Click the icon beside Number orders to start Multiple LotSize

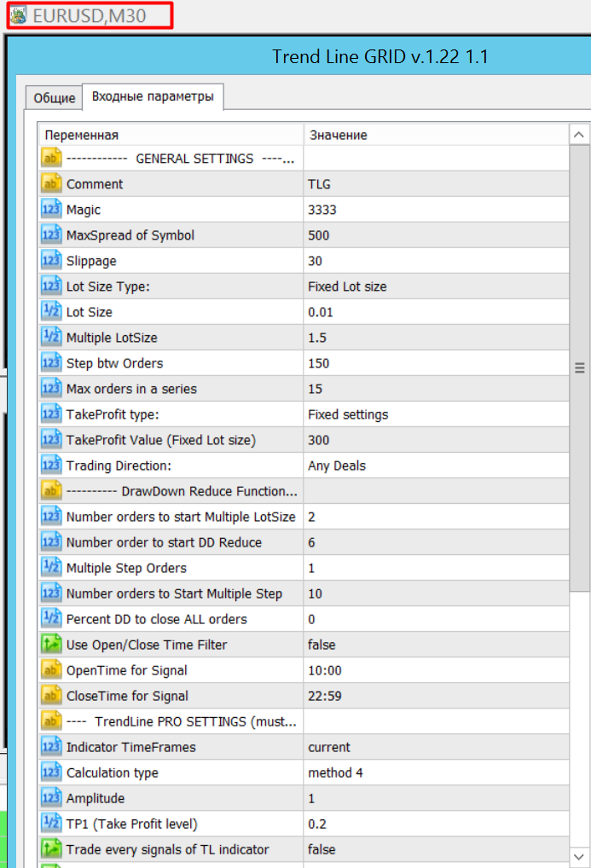pyautogui.click(x=51, y=516)
